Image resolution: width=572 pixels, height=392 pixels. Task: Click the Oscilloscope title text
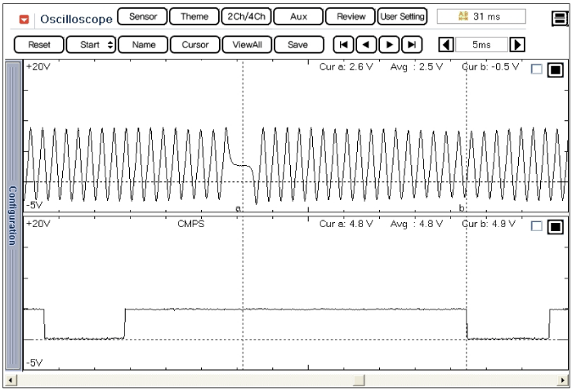tap(76, 19)
